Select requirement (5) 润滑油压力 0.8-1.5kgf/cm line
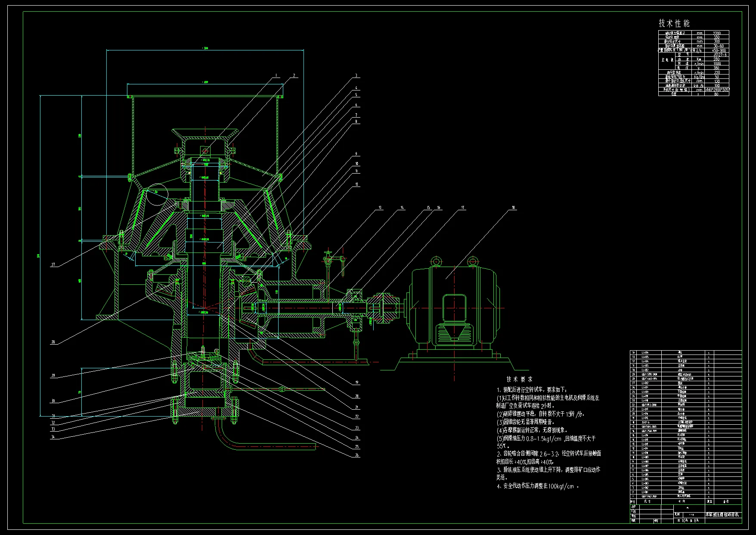Viewport: 756px width, 535px height. click(546, 439)
